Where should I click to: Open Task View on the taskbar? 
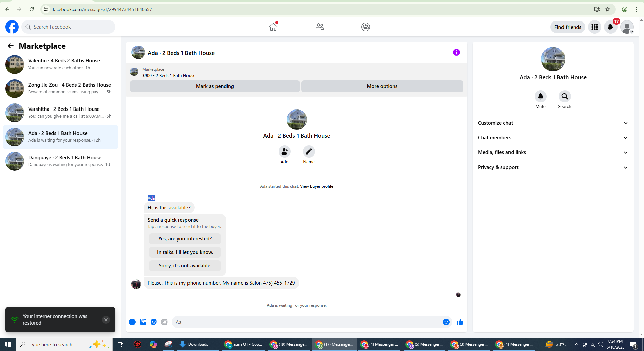121,344
